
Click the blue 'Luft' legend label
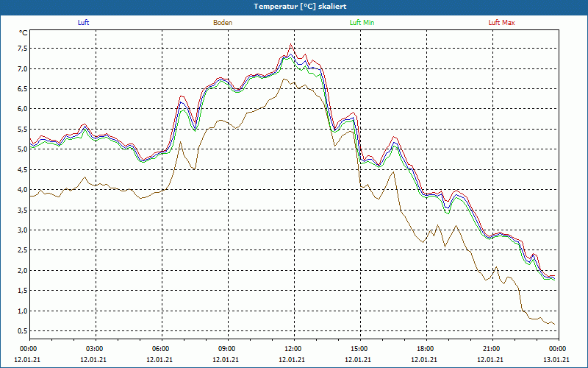[83, 23]
